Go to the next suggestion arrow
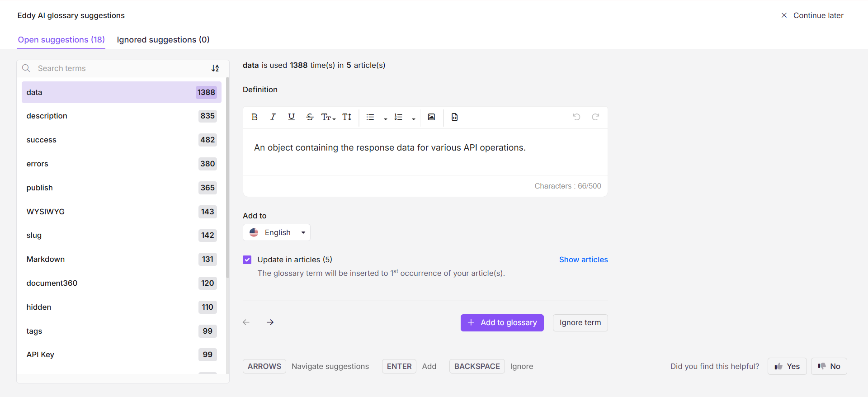 pos(270,322)
